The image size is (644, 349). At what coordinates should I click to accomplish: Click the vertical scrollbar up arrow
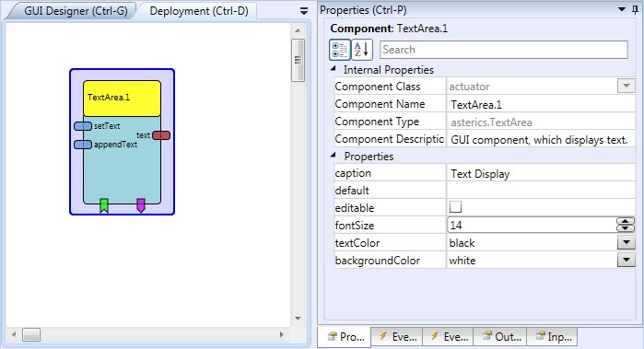(x=298, y=30)
